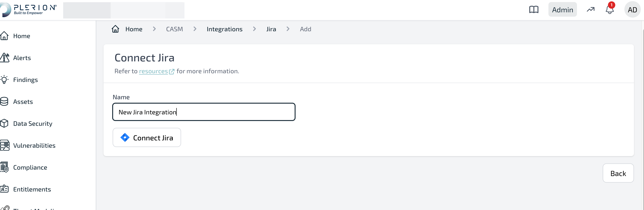Open the documentation book icon

[x=534, y=10]
